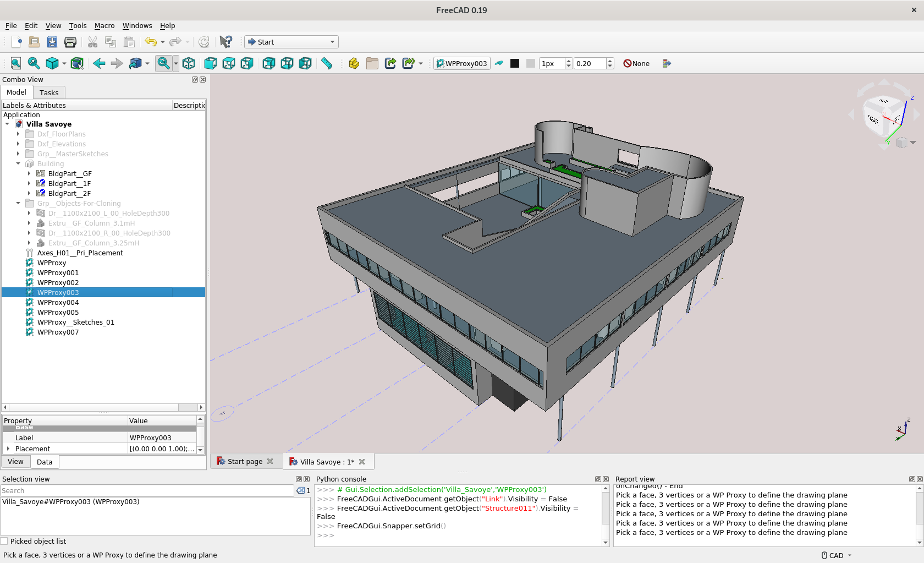Switch to the Start page document tab

tap(245, 461)
